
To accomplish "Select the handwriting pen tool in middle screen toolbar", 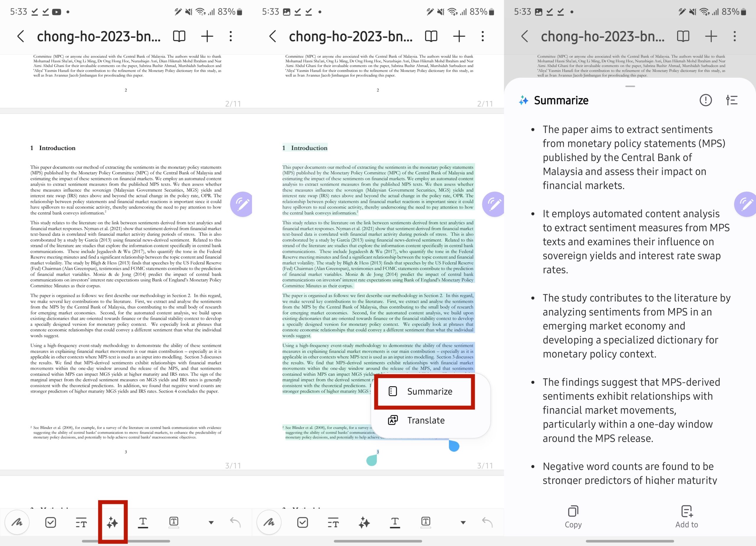I will point(269,522).
